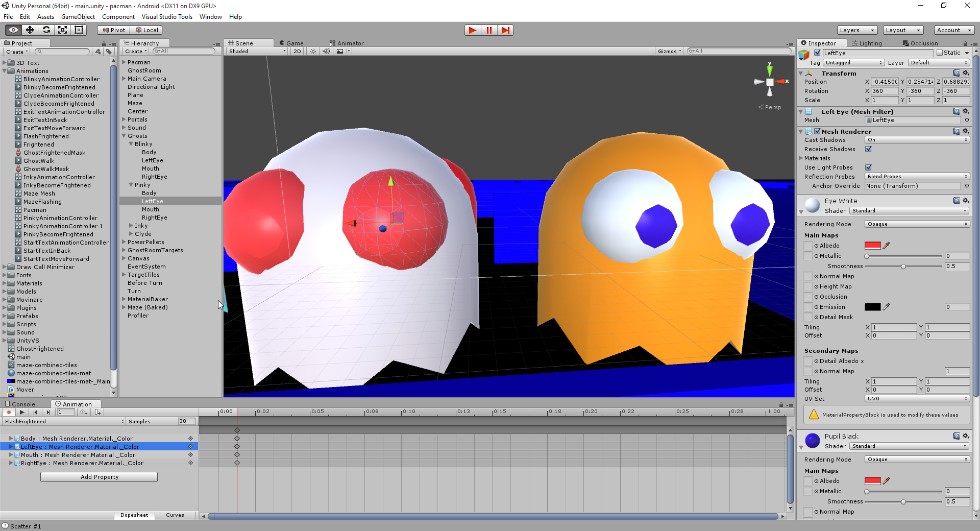Switch to the Lighting tab
The height and width of the screenshot is (531, 980).
coord(867,43)
